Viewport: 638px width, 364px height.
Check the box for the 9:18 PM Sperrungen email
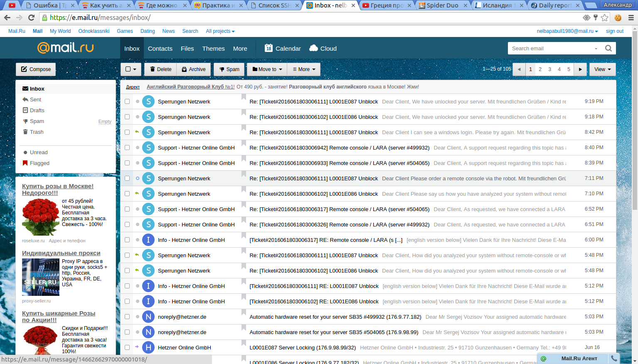point(127,117)
